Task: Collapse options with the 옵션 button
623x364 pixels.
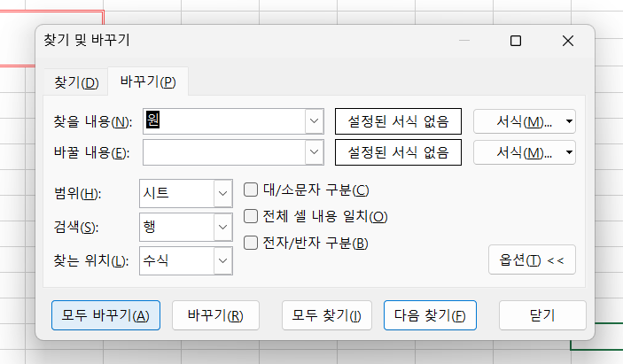Action: [532, 260]
